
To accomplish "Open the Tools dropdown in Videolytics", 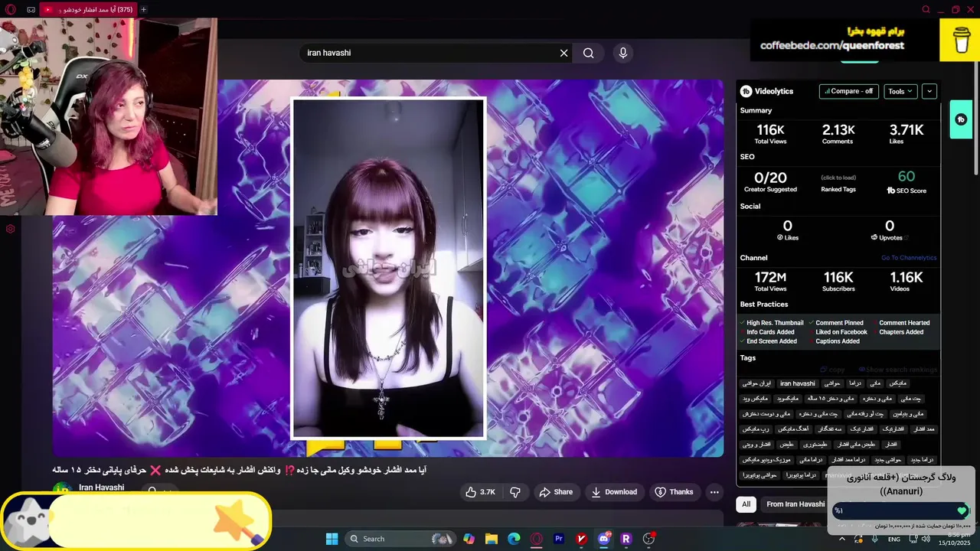I will click(900, 91).
